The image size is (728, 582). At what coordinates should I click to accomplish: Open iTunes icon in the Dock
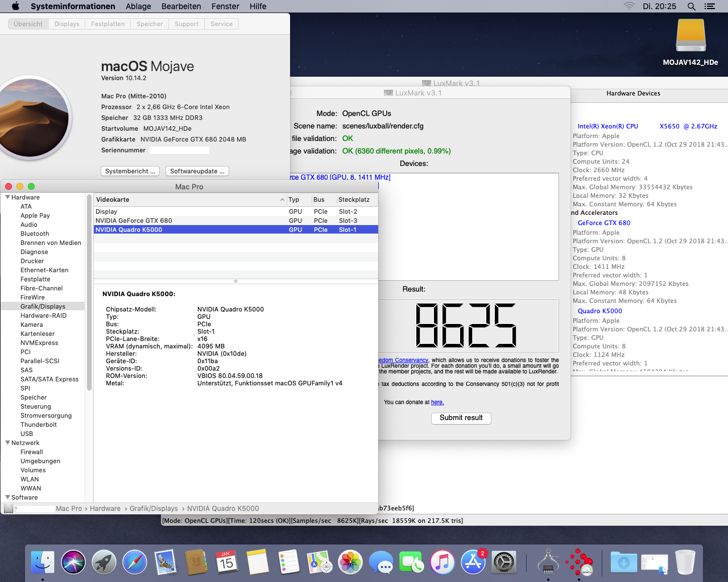(442, 563)
